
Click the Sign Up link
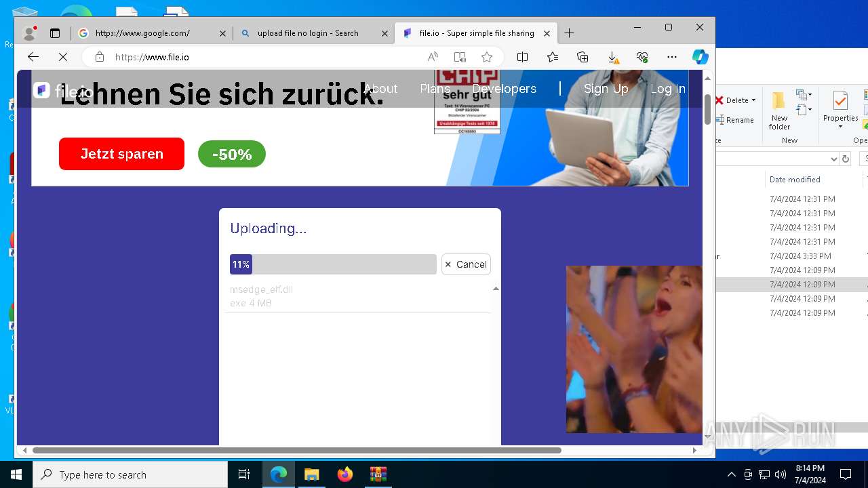606,89
